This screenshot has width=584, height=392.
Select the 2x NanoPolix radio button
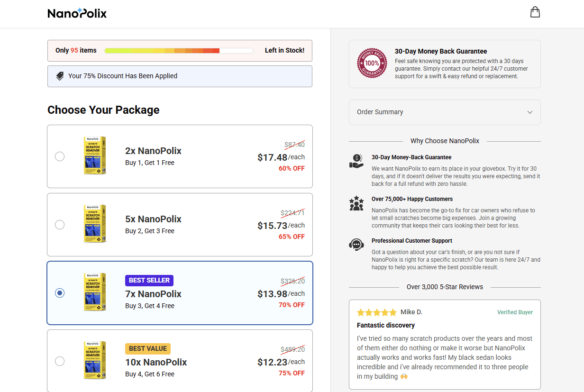coord(60,156)
